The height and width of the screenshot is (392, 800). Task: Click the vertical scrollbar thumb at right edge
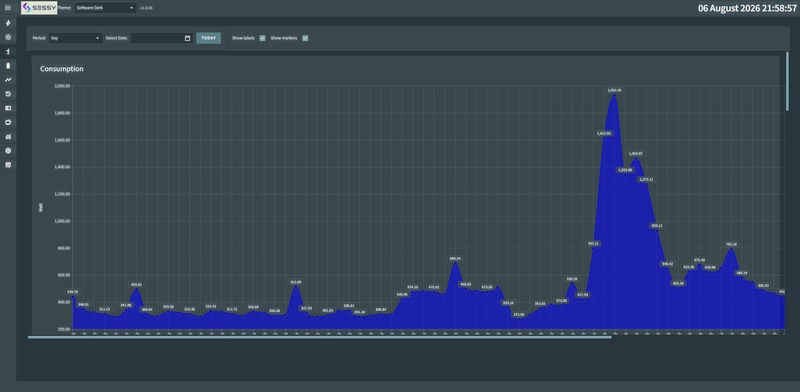[788, 82]
